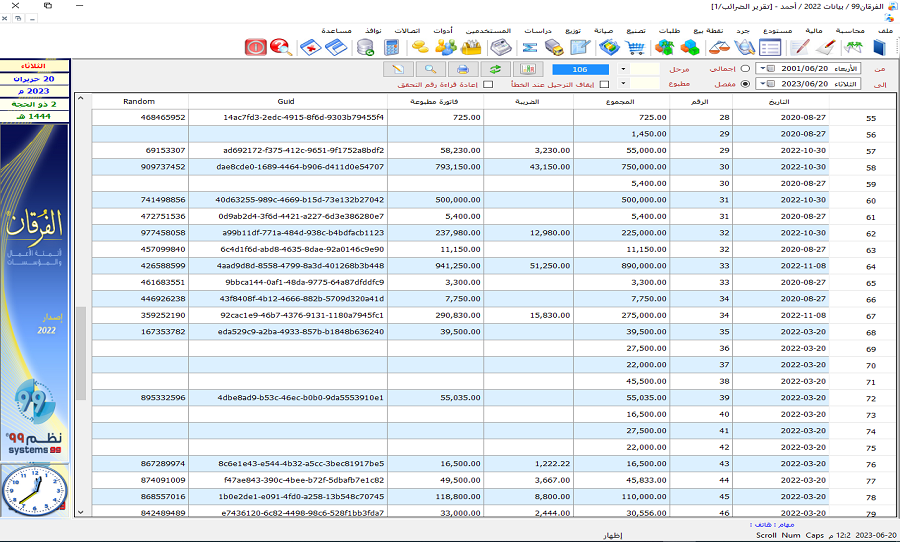Tick the إعادة قراءة رقم التحقق checkbox

(x=488, y=84)
